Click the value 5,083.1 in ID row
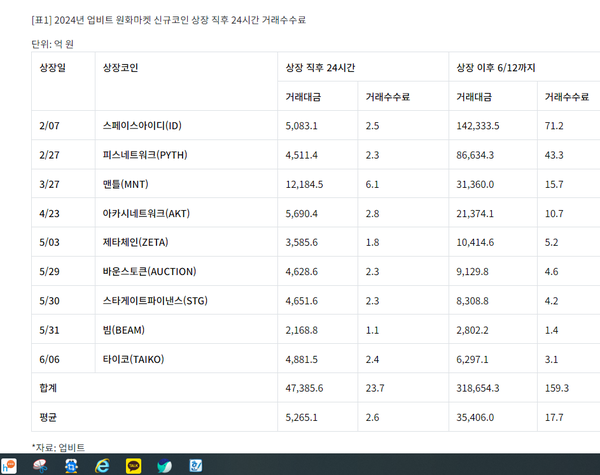 tap(302, 126)
